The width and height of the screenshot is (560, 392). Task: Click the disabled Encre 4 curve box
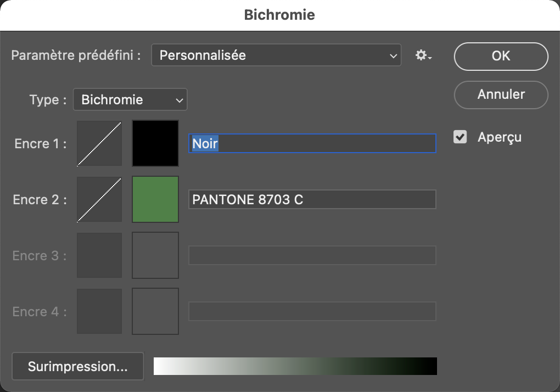point(99,311)
